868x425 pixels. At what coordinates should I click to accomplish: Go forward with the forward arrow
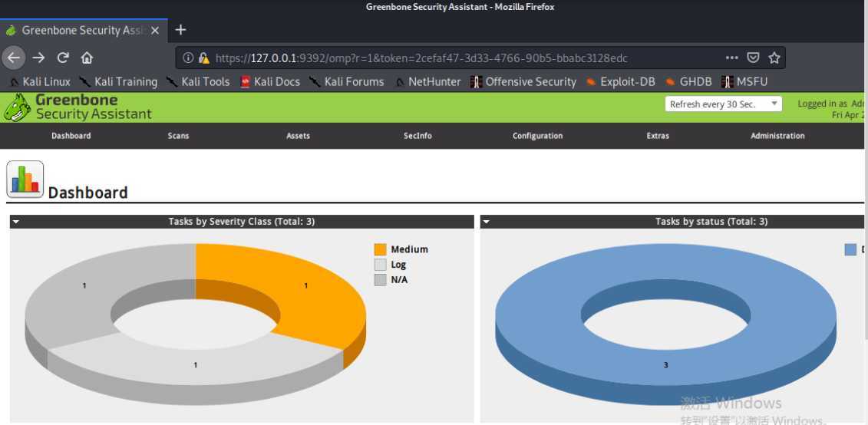pos(38,58)
